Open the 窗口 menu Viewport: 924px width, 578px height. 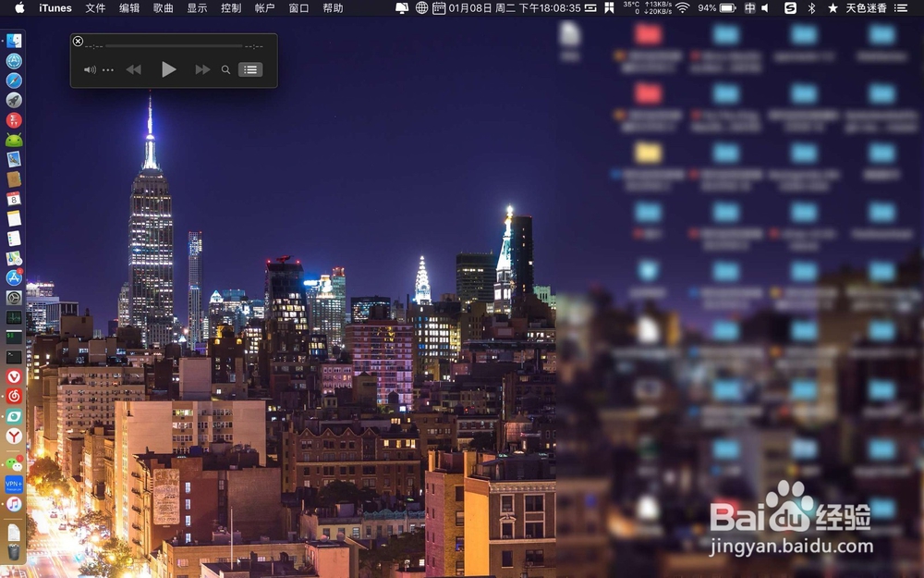298,7
